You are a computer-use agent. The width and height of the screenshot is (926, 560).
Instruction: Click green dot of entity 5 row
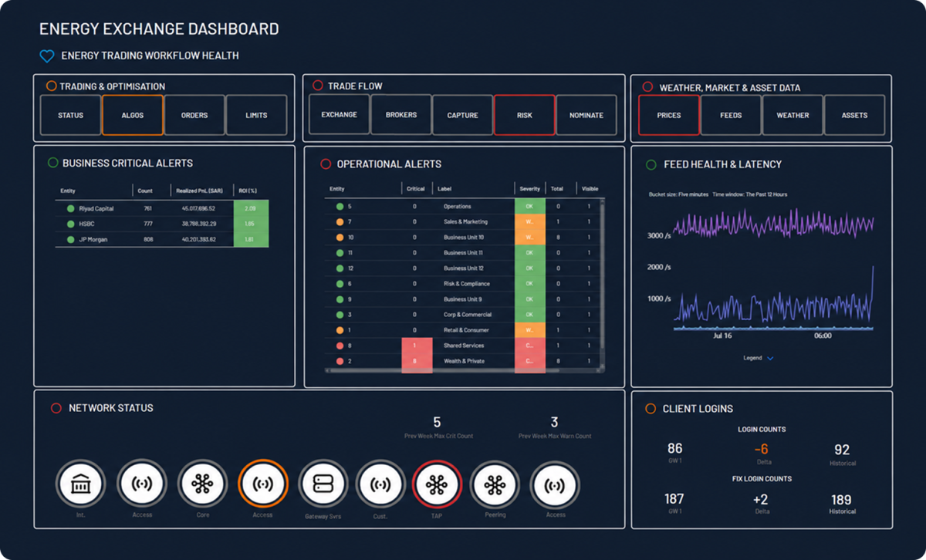(x=340, y=207)
